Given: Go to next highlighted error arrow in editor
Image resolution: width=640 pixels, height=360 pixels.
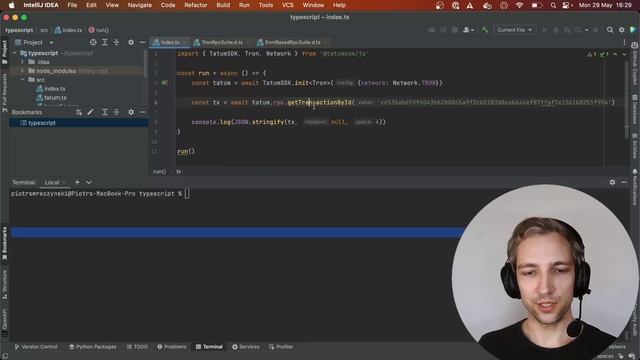Looking at the screenshot, I should click(x=624, y=54).
